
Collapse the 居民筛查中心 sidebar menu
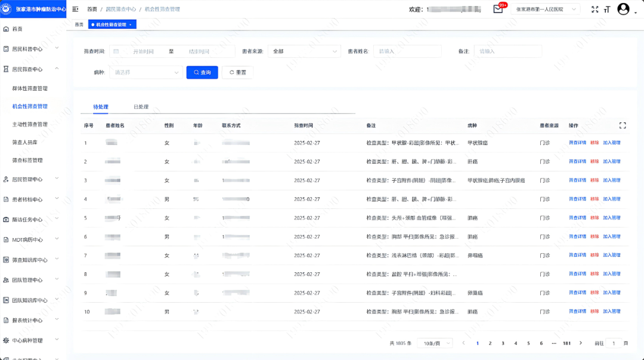[x=57, y=69]
